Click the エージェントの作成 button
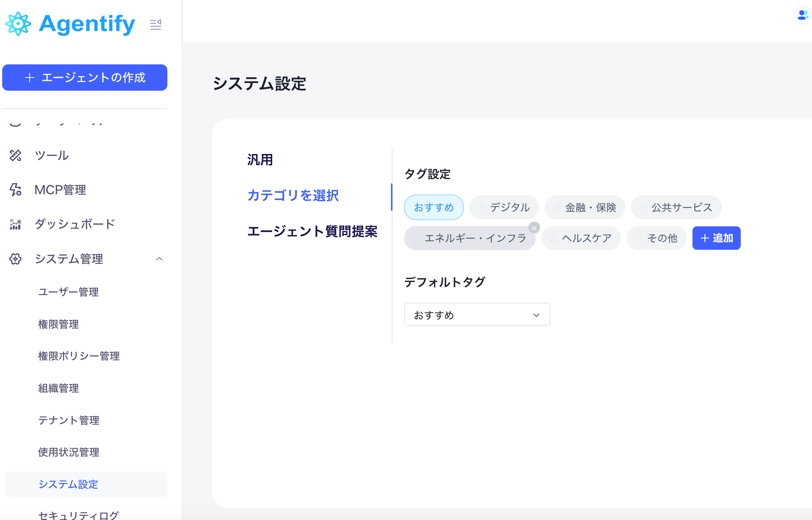The image size is (812, 520). point(85,78)
